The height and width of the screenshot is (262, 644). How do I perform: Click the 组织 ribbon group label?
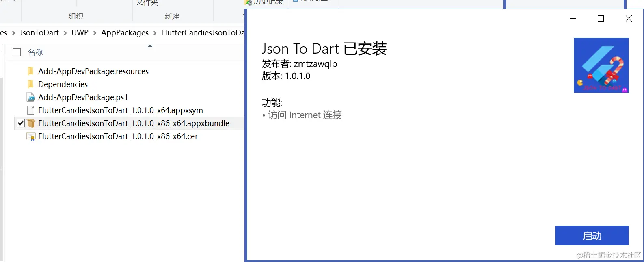[76, 16]
